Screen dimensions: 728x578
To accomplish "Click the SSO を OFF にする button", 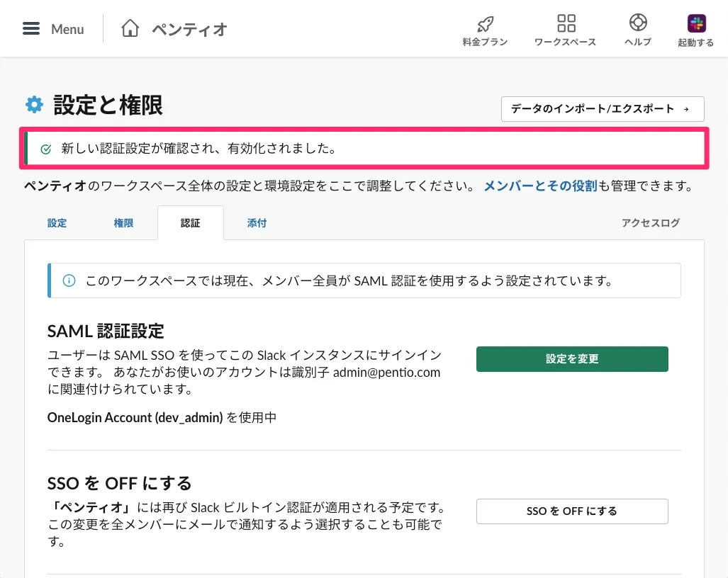I will pos(571,511).
